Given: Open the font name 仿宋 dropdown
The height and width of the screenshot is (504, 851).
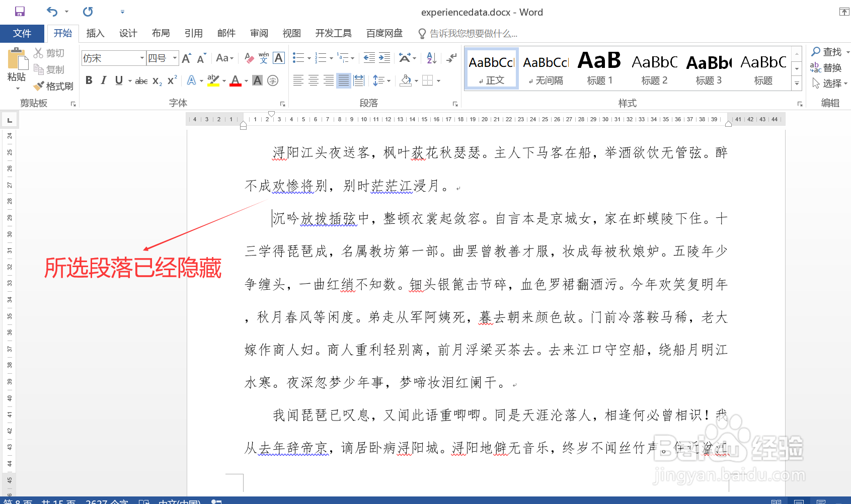Looking at the screenshot, I should [x=141, y=58].
